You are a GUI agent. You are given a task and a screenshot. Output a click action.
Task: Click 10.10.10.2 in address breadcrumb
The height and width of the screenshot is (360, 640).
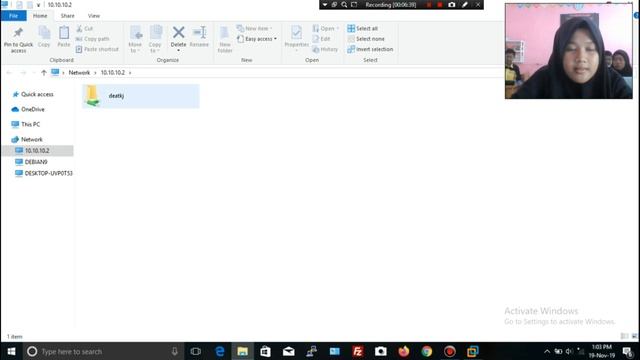point(113,73)
